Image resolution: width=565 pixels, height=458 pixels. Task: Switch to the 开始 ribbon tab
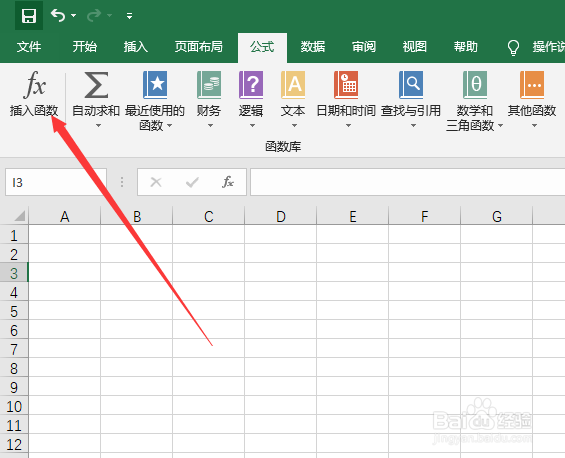[x=85, y=46]
